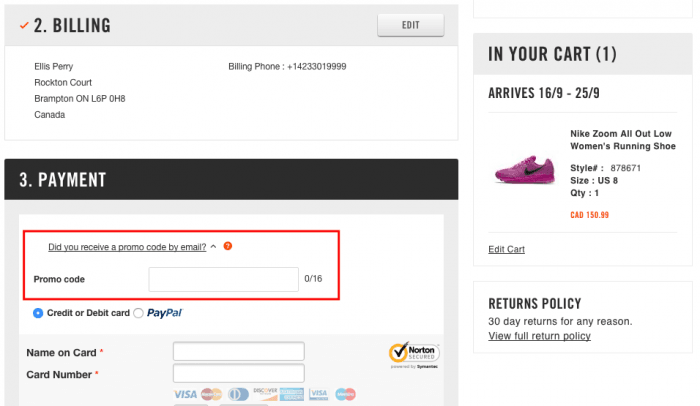The image size is (700, 406).
Task: Open 'Did you receive a promo code by email?' link
Action: 127,247
